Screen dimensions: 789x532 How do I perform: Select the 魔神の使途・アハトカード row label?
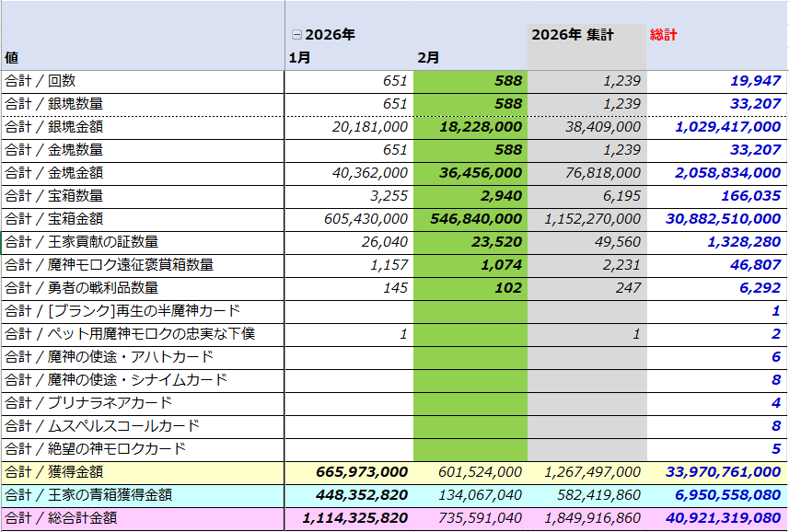[x=109, y=357]
